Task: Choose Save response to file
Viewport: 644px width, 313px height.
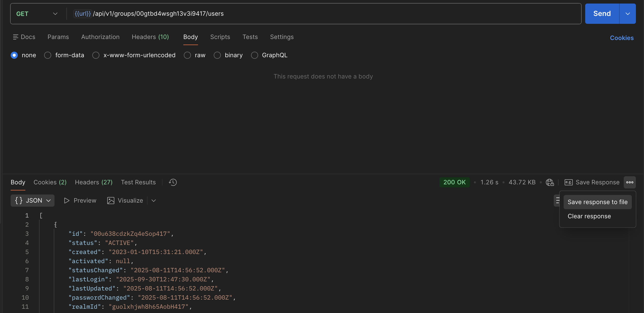Action: click(x=597, y=202)
